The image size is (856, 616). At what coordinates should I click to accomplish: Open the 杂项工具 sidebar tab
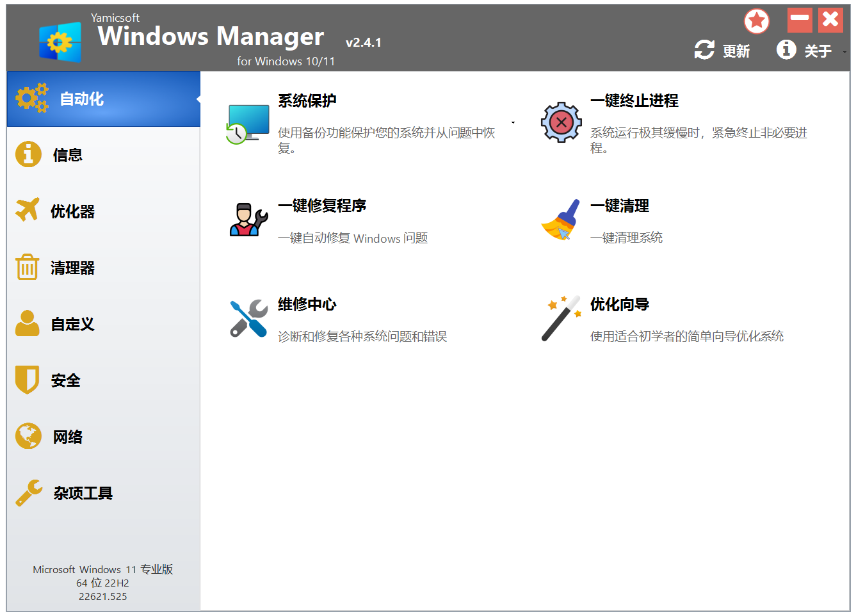[x=104, y=493]
